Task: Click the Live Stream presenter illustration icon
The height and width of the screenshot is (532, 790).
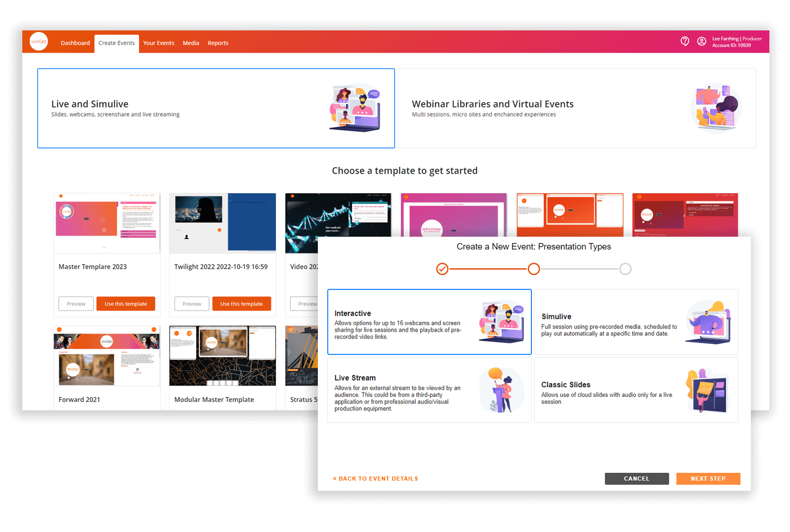Action: point(501,389)
